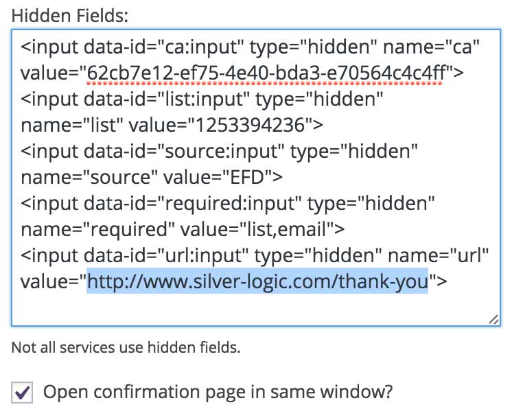Click the list value 1253394236
The width and height of the screenshot is (512, 420).
coord(222,124)
